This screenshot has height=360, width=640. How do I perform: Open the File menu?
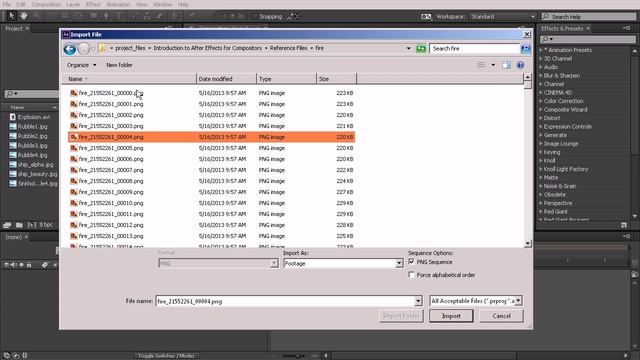7,4
